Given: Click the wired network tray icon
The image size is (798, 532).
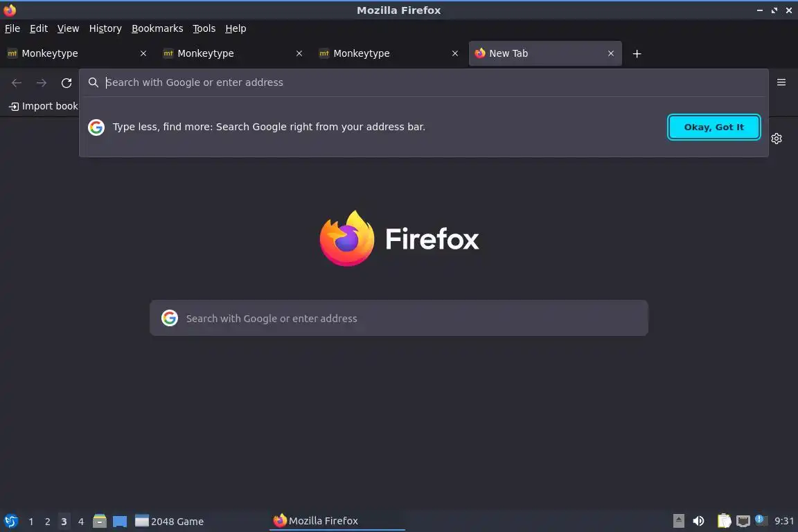Looking at the screenshot, I should [743, 521].
